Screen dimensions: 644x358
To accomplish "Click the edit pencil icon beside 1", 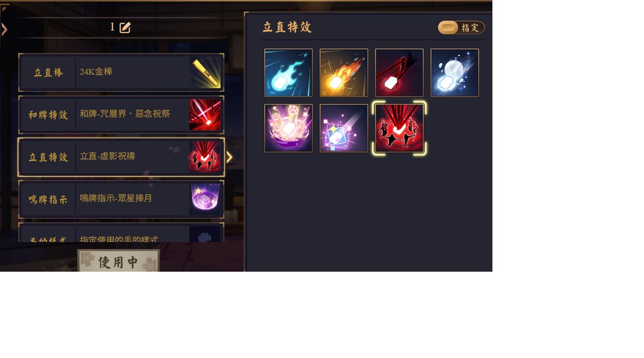I will 125,27.
